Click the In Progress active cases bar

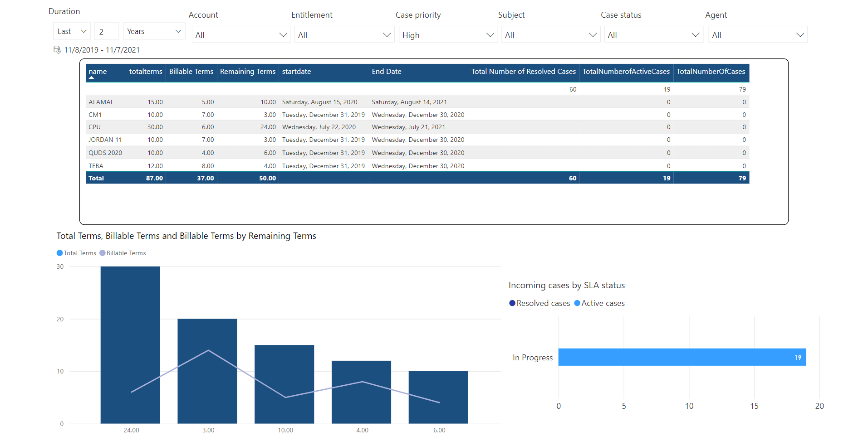coord(682,357)
